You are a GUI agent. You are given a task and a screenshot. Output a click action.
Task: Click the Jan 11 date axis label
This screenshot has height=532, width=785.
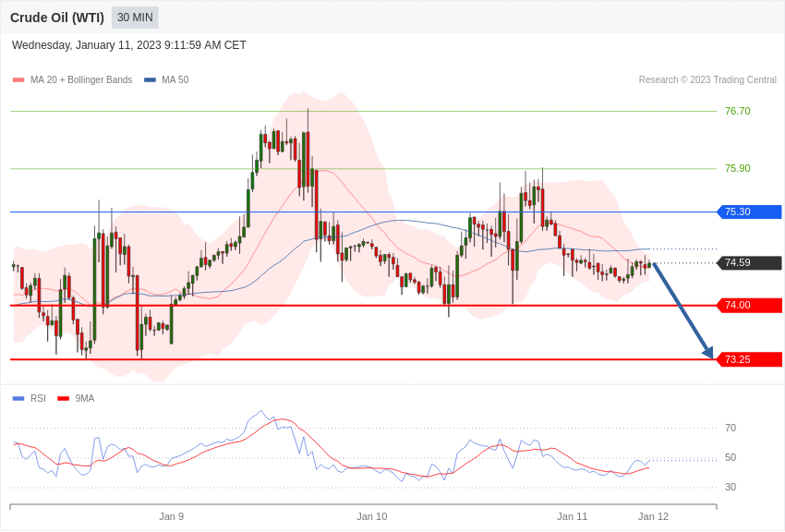[x=573, y=516]
